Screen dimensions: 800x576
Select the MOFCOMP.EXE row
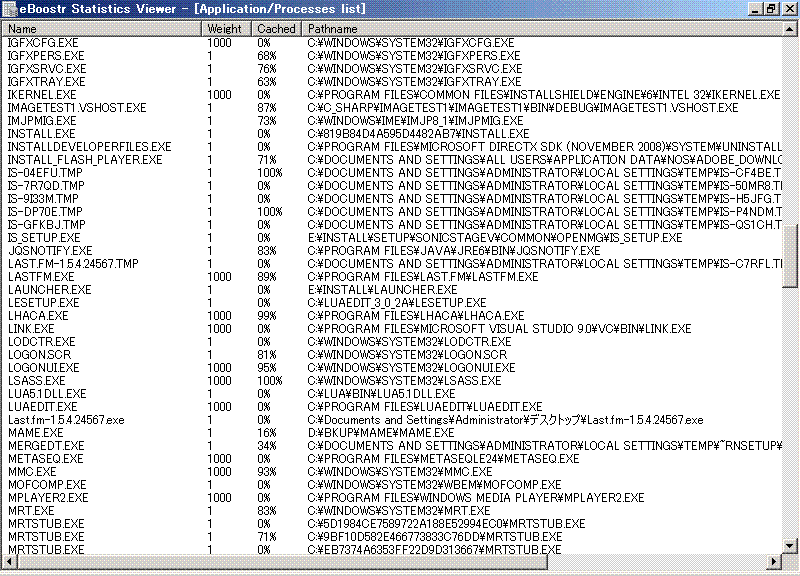click(392, 485)
